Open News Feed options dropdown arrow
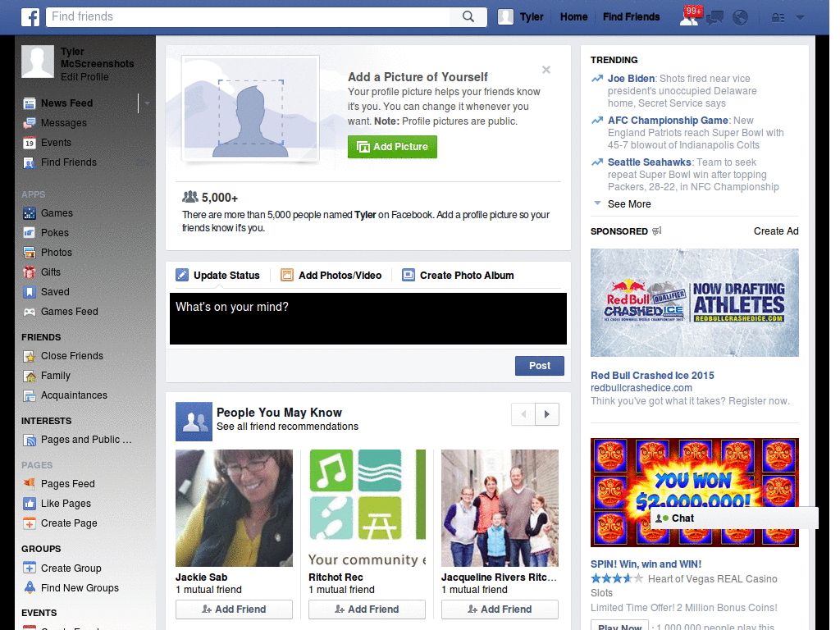The height and width of the screenshot is (630, 840). click(147, 103)
